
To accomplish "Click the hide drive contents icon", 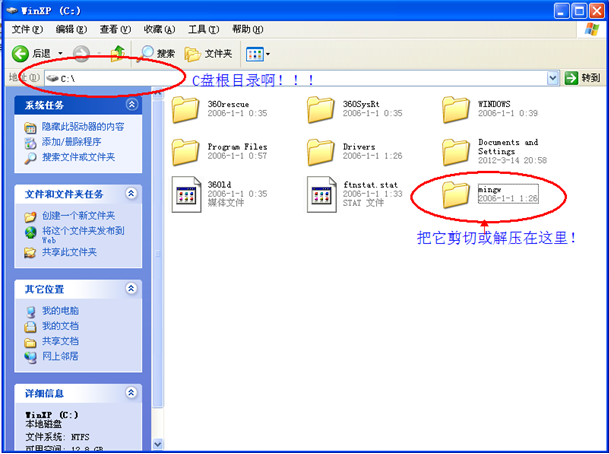I will tap(30, 127).
